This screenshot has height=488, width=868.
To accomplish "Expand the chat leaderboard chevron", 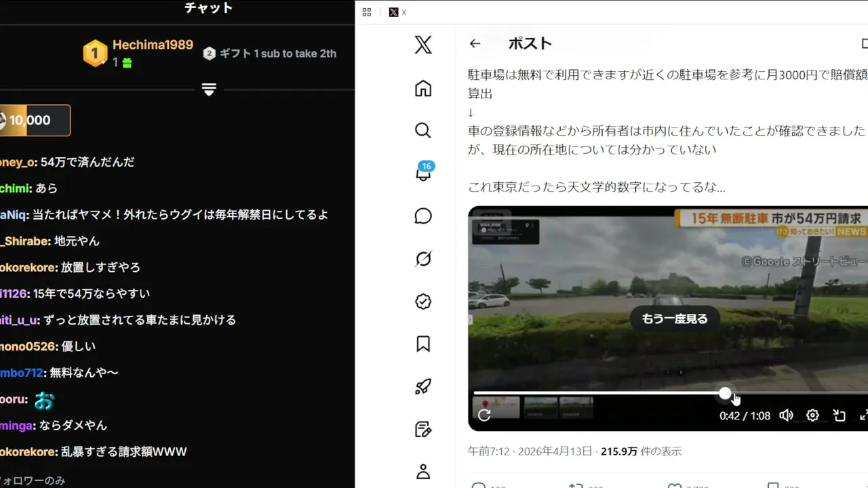I will coord(209,89).
